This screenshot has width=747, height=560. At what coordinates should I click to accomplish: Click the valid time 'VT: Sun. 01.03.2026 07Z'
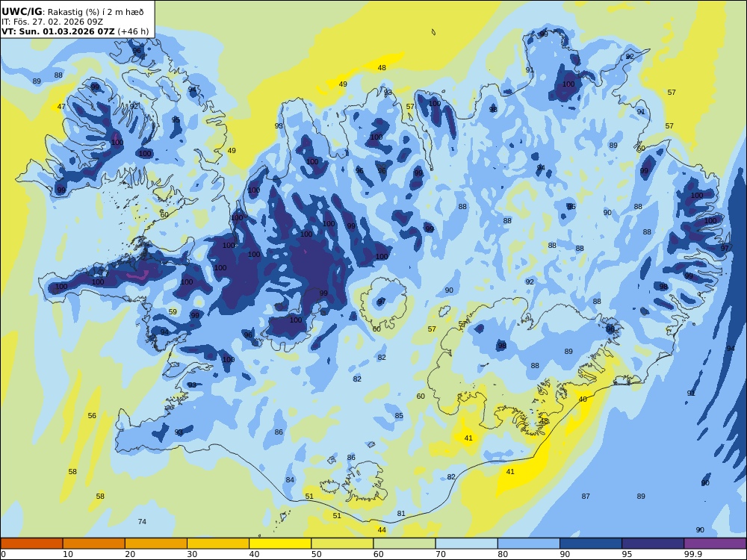pyautogui.click(x=58, y=31)
